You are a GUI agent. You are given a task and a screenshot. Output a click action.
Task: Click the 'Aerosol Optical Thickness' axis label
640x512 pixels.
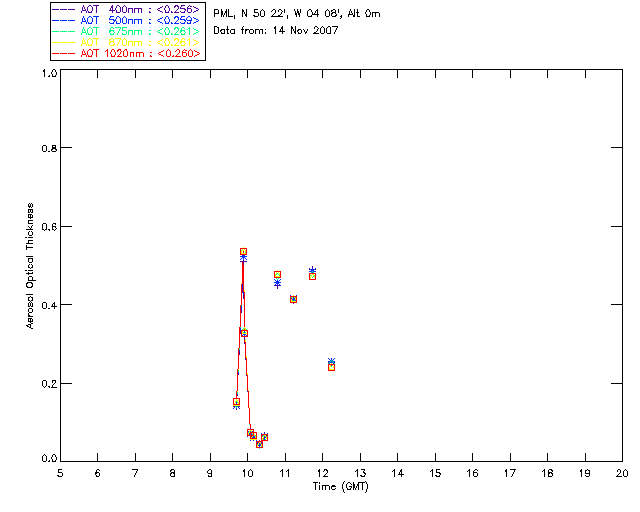30,266
